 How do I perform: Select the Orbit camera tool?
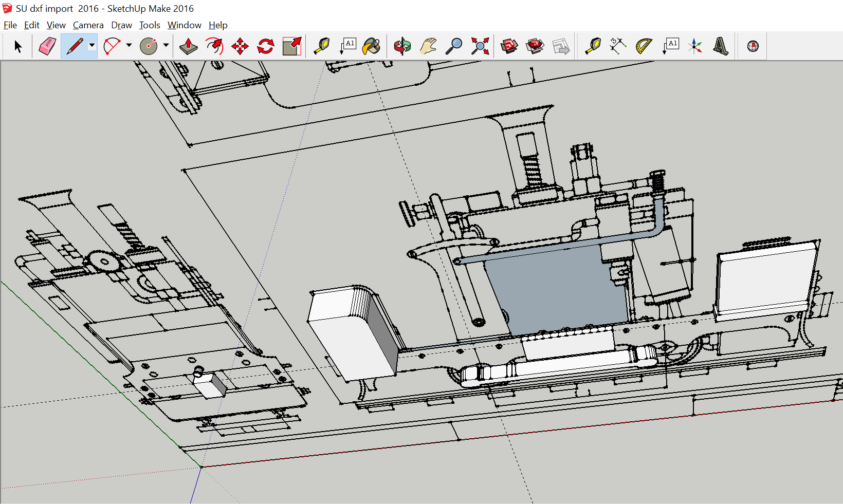(x=402, y=46)
